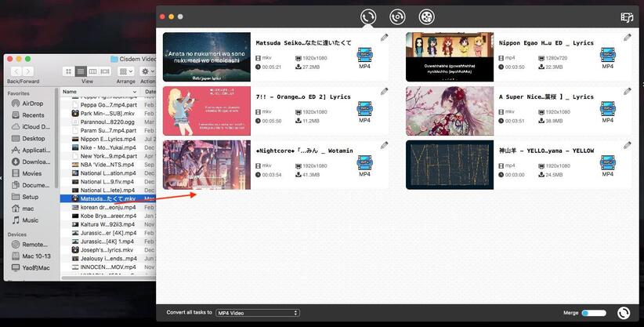
Task: Select the Nippon Egao video thumbnail
Action: 450,56
